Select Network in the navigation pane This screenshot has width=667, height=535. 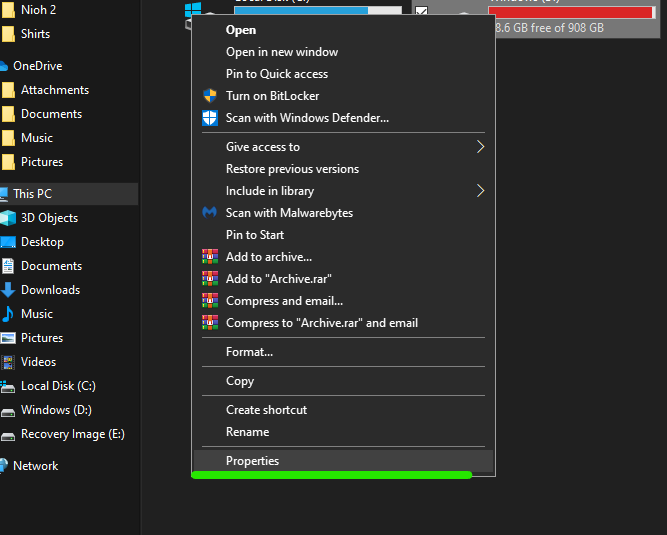(x=36, y=466)
